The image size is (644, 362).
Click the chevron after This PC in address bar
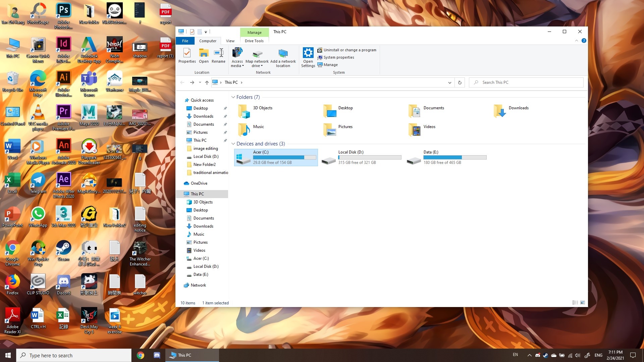(241, 82)
